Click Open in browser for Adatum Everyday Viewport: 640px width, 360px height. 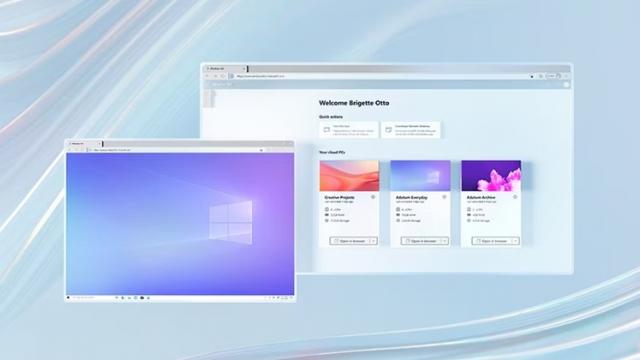click(x=420, y=241)
